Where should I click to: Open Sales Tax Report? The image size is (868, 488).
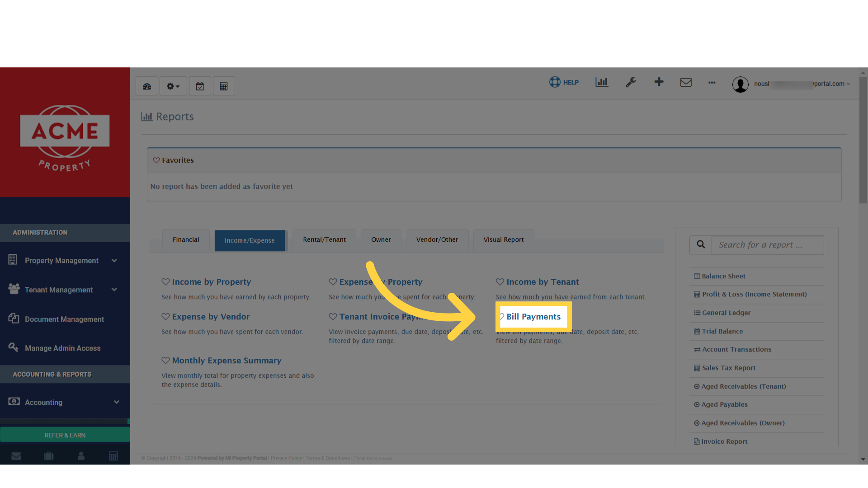728,368
